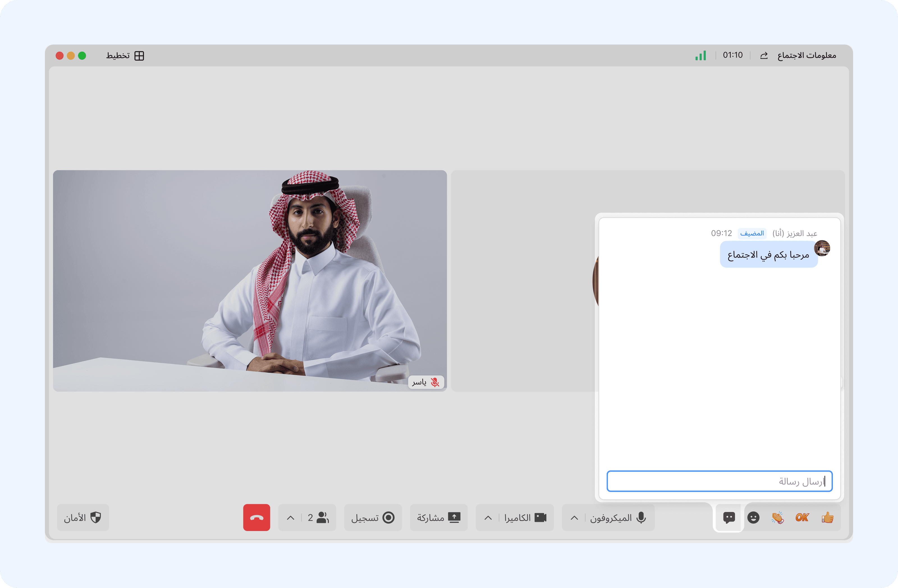Expand camera options chevron

[x=488, y=518]
